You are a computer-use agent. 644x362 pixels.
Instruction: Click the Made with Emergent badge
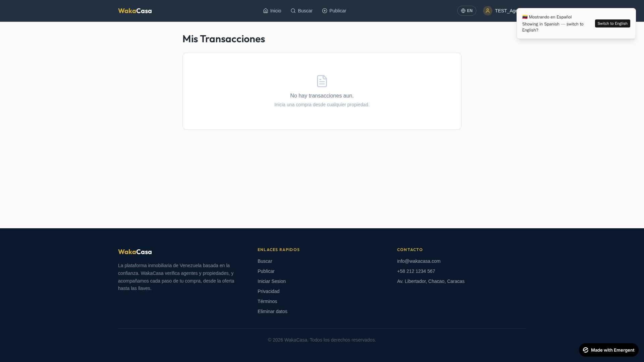pyautogui.click(x=609, y=350)
